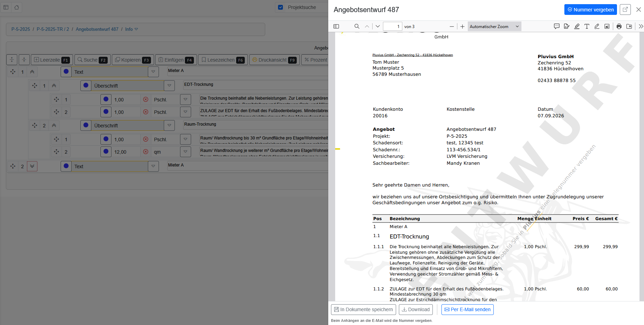Click the print icon in PDF toolbar
Screen dimensions: 644x325
619,26
